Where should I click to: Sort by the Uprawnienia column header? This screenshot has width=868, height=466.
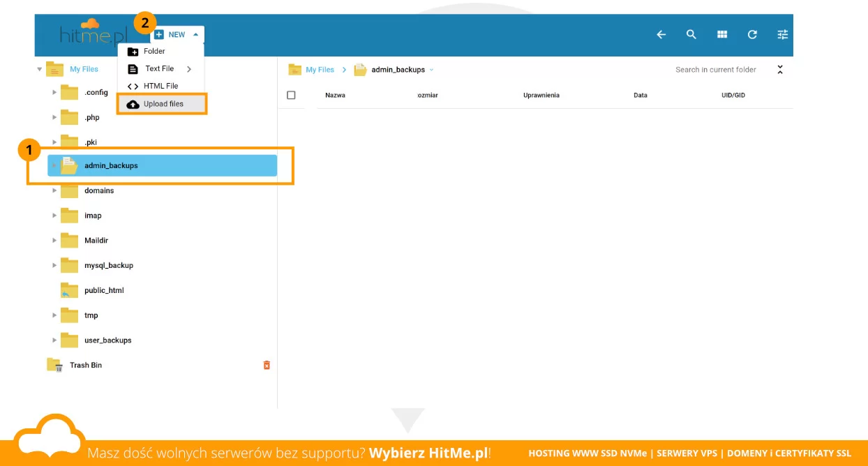[541, 95]
